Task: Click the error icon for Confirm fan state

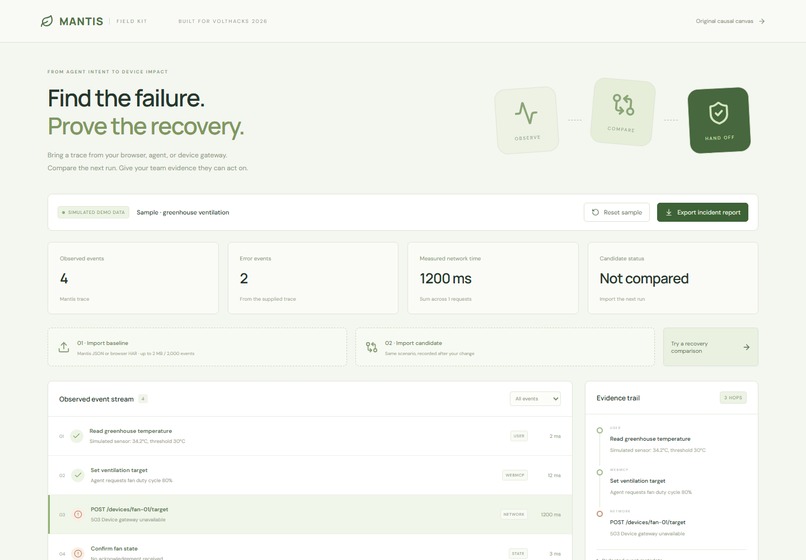Action: 78,553
